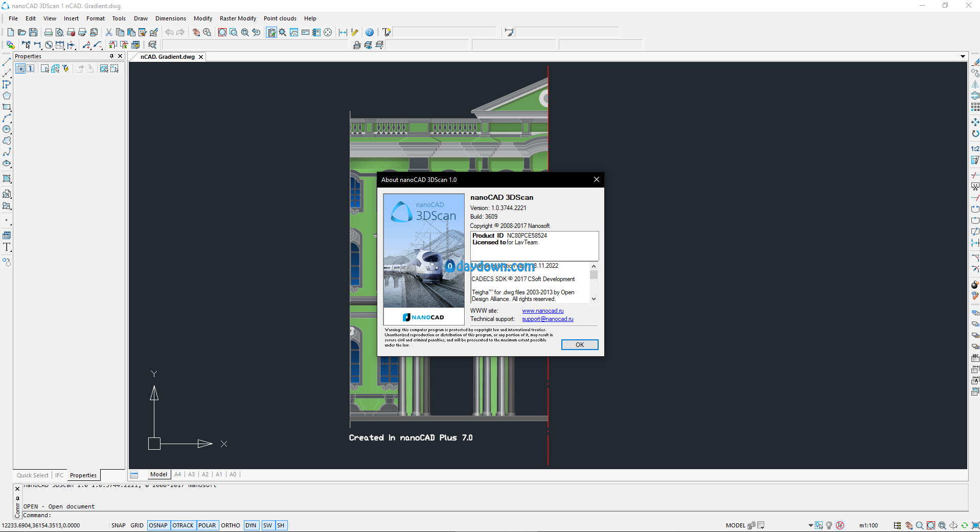This screenshot has height=532, width=980.
Task: Click the Pan hand icon in the top toolbar
Action: tap(196, 32)
